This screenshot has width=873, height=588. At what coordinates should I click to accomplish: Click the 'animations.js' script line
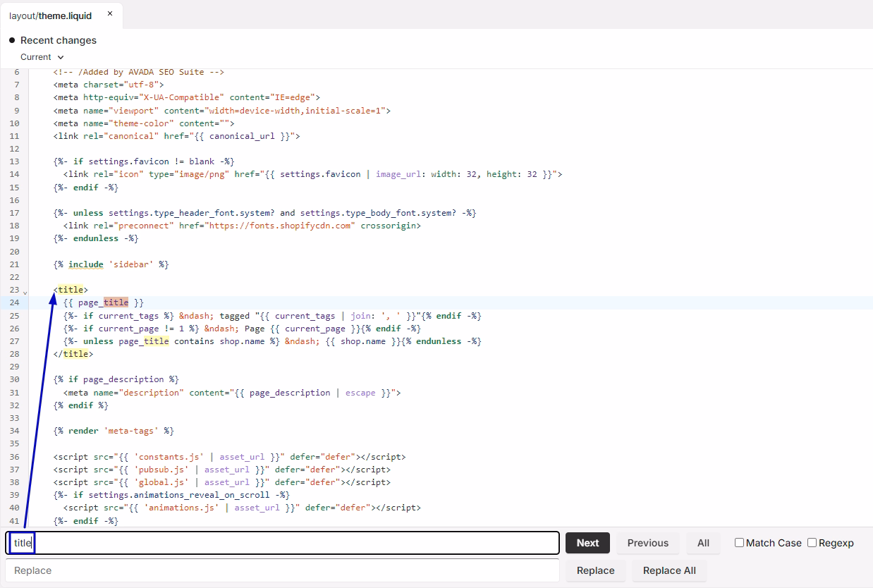(242, 508)
